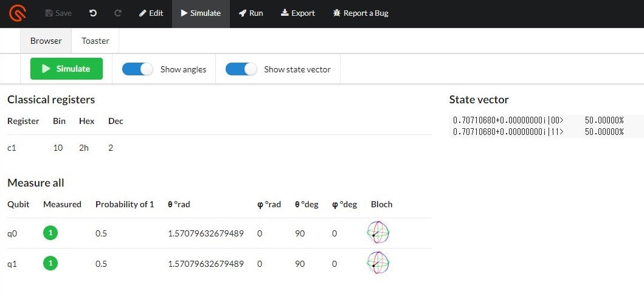Select the c1 register row

tap(220, 148)
